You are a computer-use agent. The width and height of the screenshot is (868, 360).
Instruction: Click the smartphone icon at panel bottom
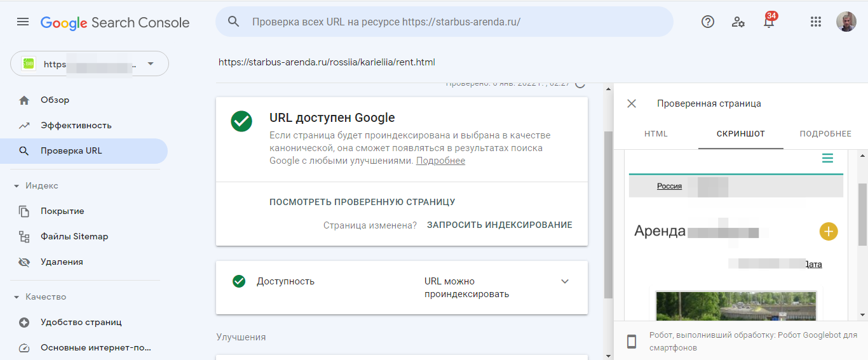(632, 342)
